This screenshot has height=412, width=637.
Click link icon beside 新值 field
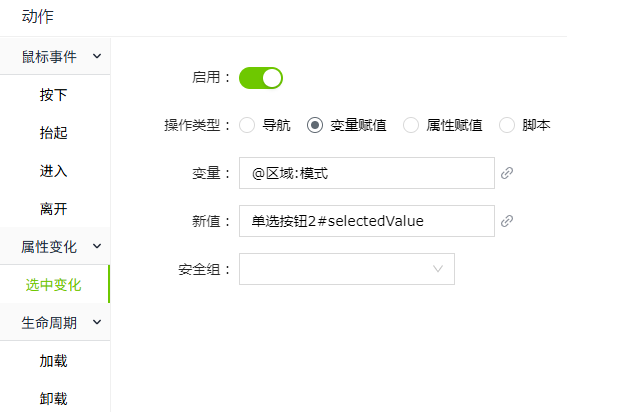pos(507,221)
